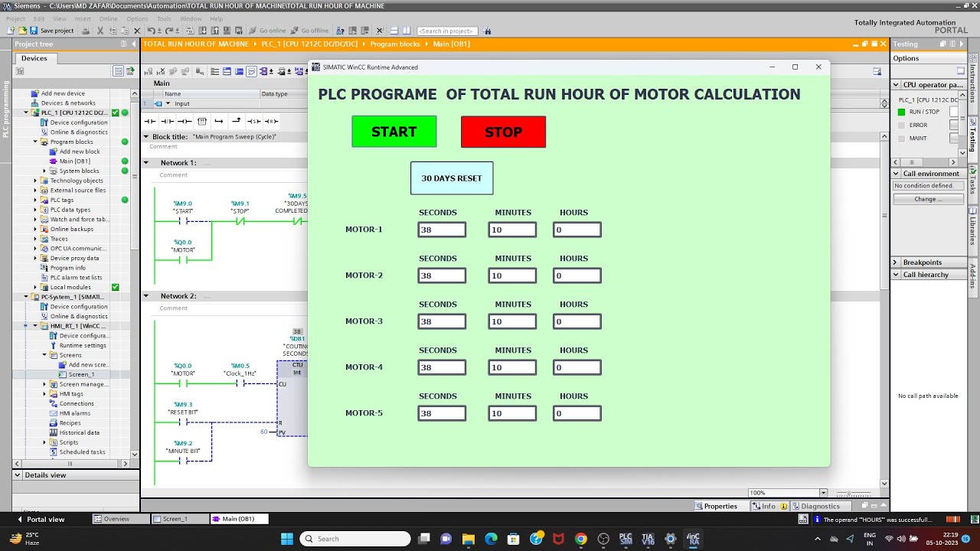Expand the System blocks tree node
The width and height of the screenshot is (980, 551).
(x=44, y=171)
